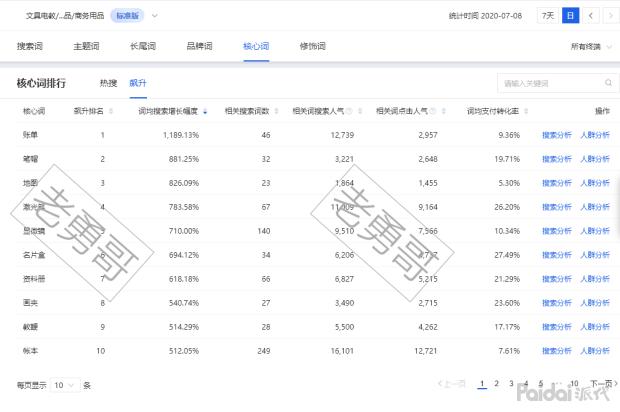Go to next date with right arrow
The height and width of the screenshot is (412, 620).
[611, 16]
